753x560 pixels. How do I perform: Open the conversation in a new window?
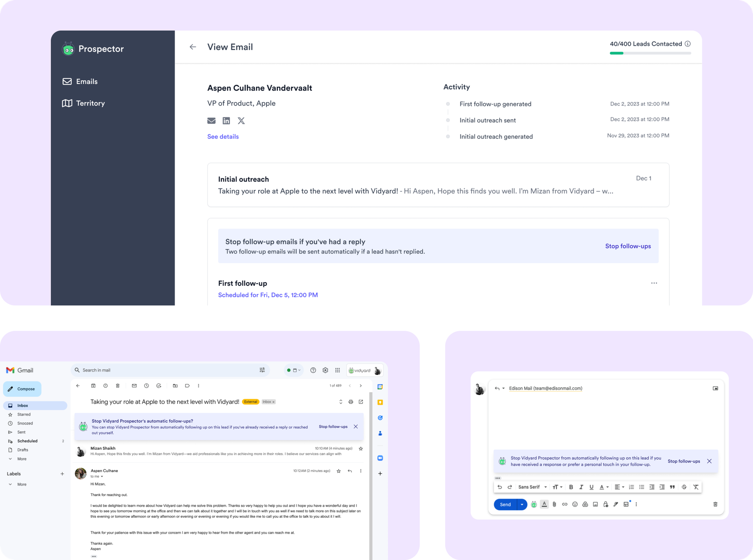[361, 402]
